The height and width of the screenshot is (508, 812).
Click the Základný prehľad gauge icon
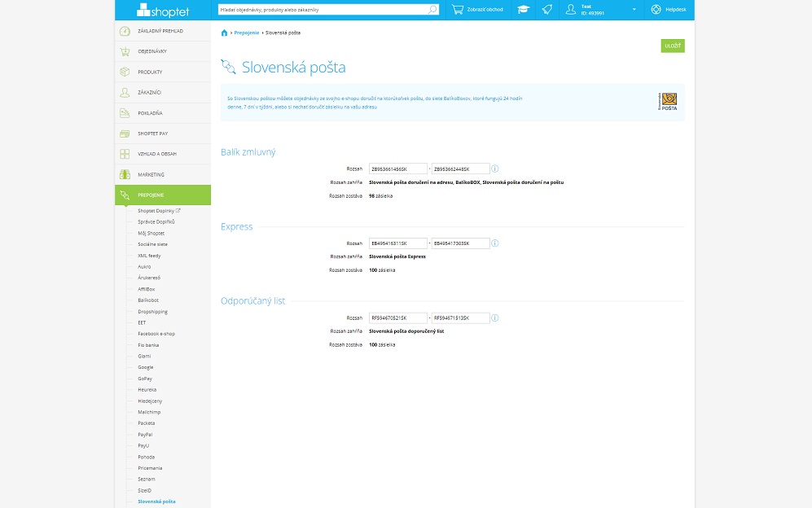tap(125, 31)
